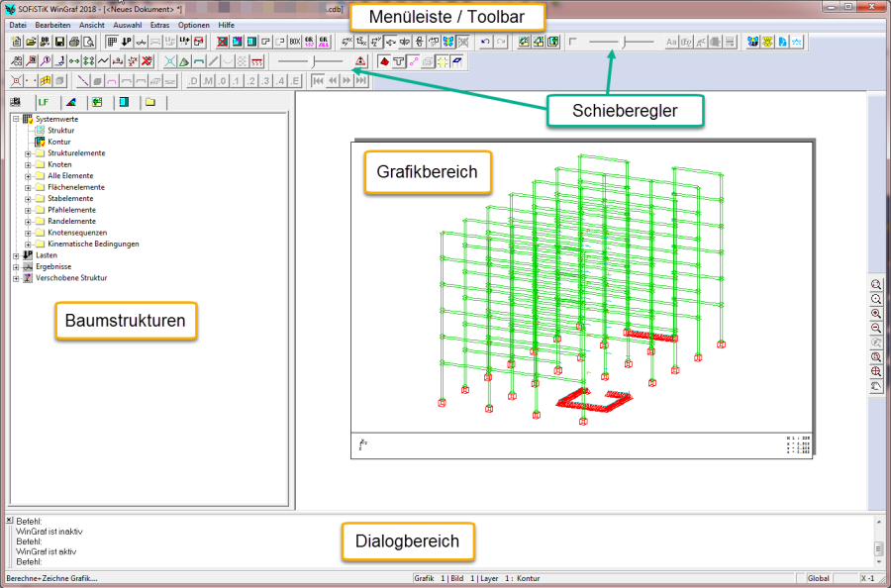This screenshot has height=588, width=891.
Task: Open file with the yellow folder icon
Action: click(x=31, y=42)
